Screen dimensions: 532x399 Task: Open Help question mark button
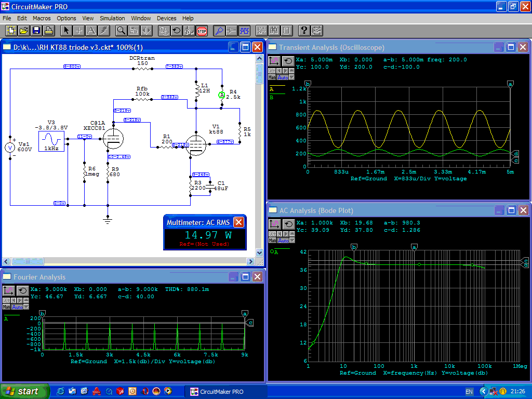pos(304,31)
